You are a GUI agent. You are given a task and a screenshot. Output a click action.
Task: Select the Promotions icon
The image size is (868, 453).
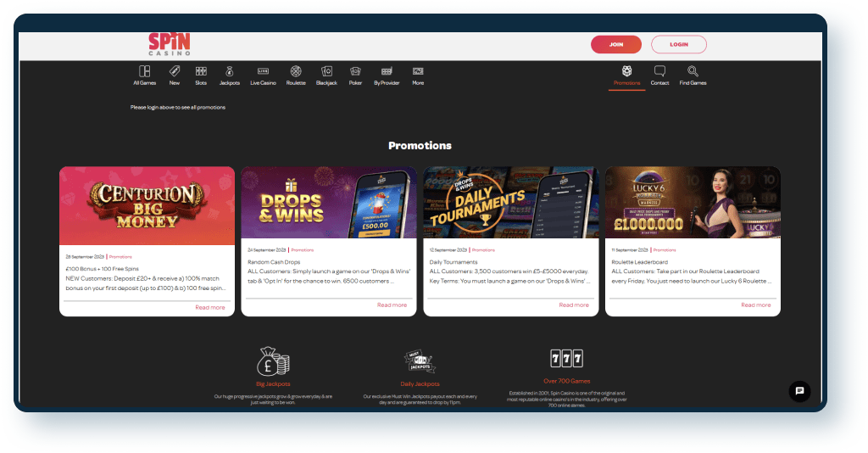626,71
